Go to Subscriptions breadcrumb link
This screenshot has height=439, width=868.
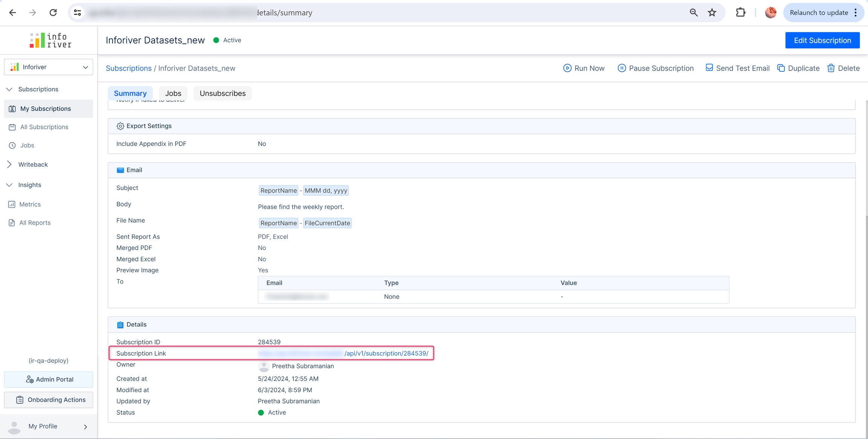point(128,68)
